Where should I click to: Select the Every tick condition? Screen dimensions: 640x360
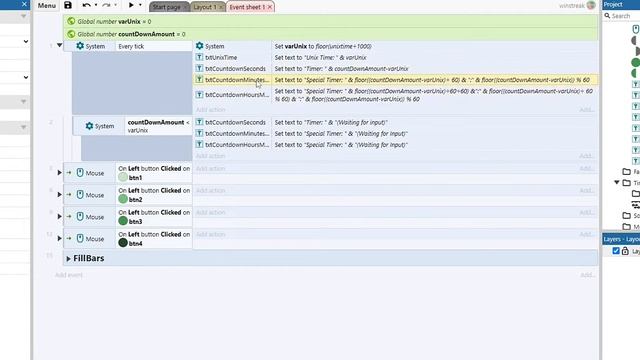coord(153,46)
